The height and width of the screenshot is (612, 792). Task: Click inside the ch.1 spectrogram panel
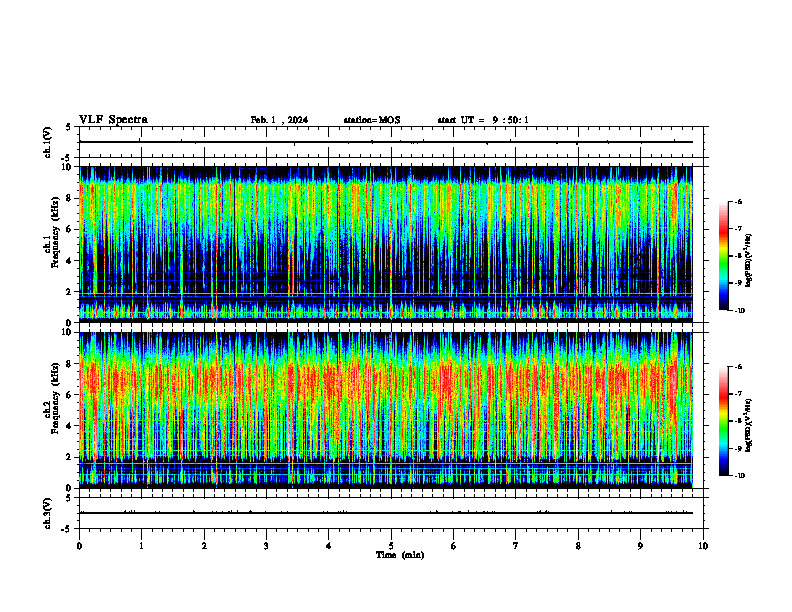click(x=386, y=244)
